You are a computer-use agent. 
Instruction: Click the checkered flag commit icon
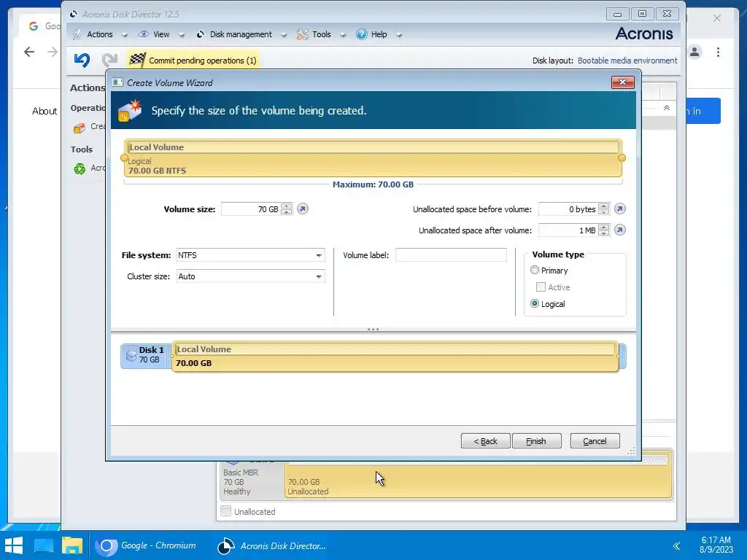pyautogui.click(x=137, y=60)
